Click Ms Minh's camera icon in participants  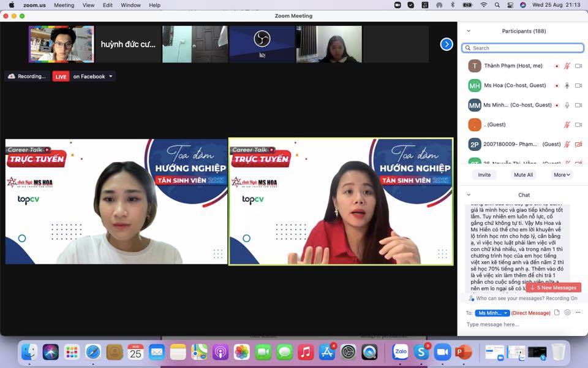click(578, 105)
